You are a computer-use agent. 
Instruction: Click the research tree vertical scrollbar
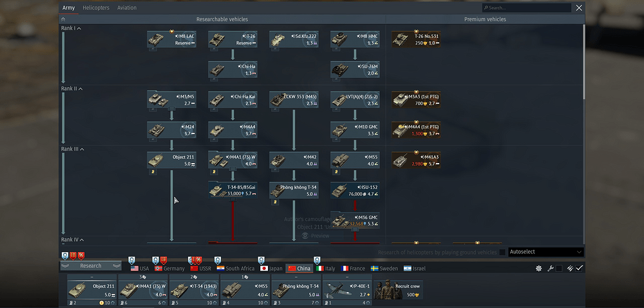583,62
